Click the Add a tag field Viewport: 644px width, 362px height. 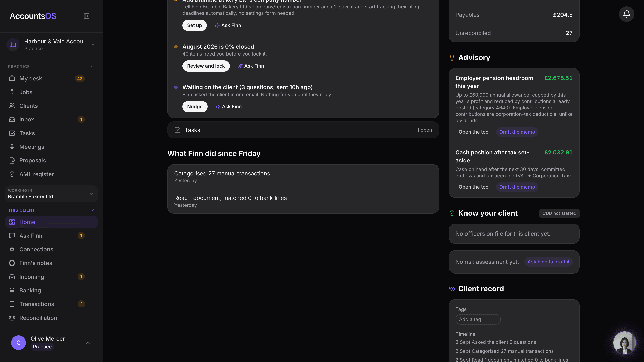[x=478, y=319]
